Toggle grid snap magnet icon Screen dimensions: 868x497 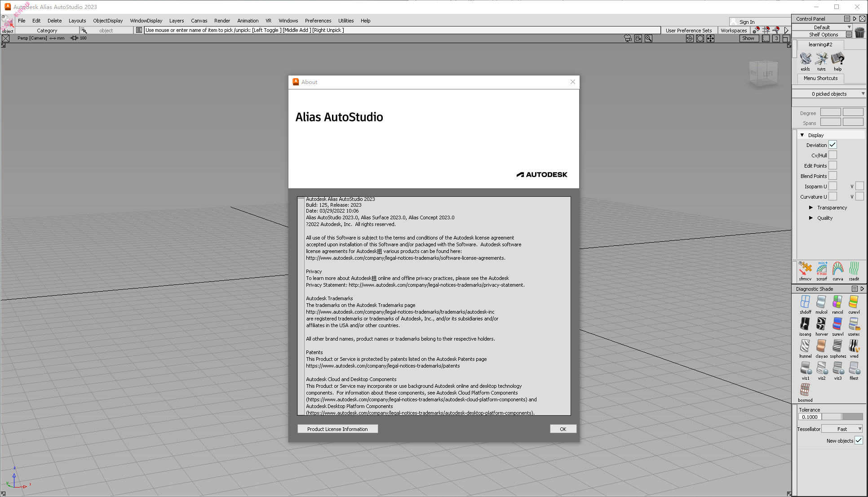766,30
